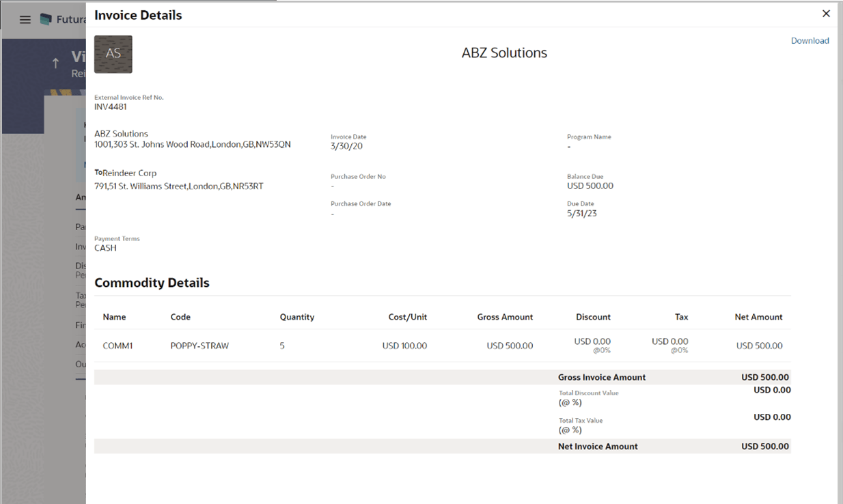Viewport: 843px width, 504px height.
Task: Click the Commodity Details heading
Action: point(152,283)
